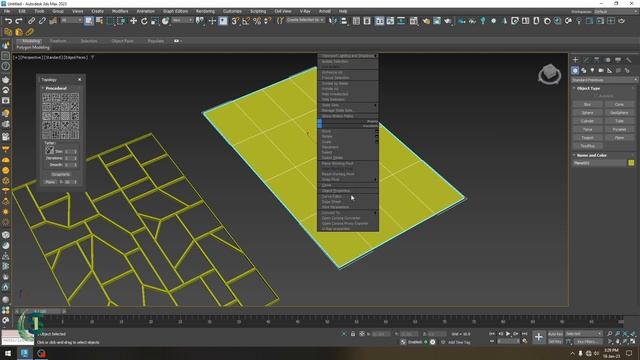The height and width of the screenshot is (360, 640).
Task: Toggle Percent Snap in main toolbar
Action: (257, 21)
